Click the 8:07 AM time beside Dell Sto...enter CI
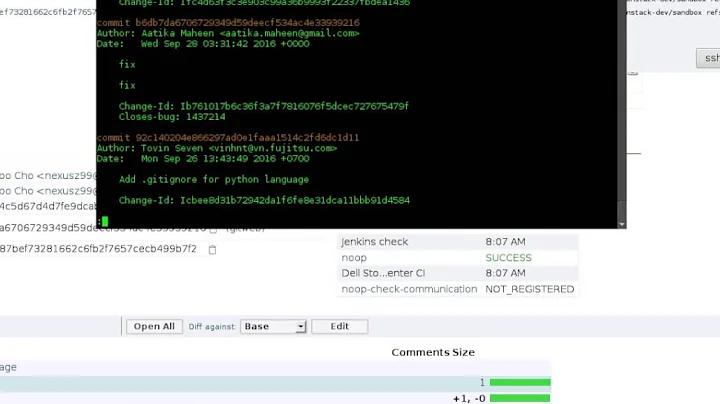Image resolution: width=720 pixels, height=404 pixels. point(505,273)
